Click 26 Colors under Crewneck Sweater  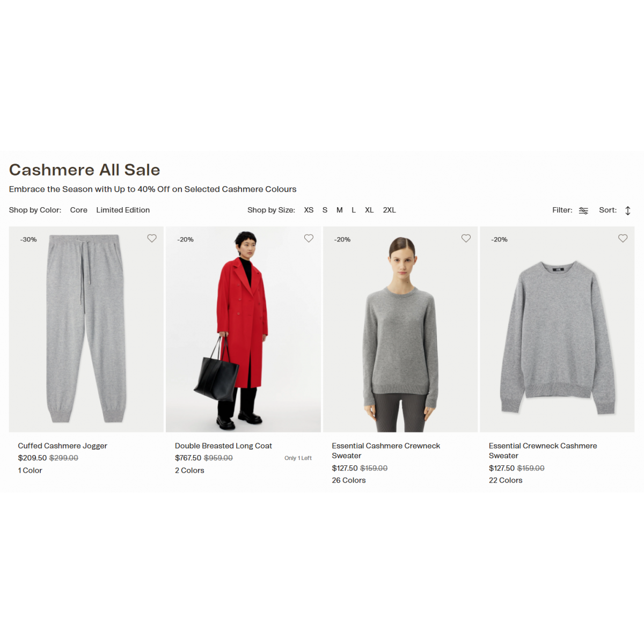(349, 480)
